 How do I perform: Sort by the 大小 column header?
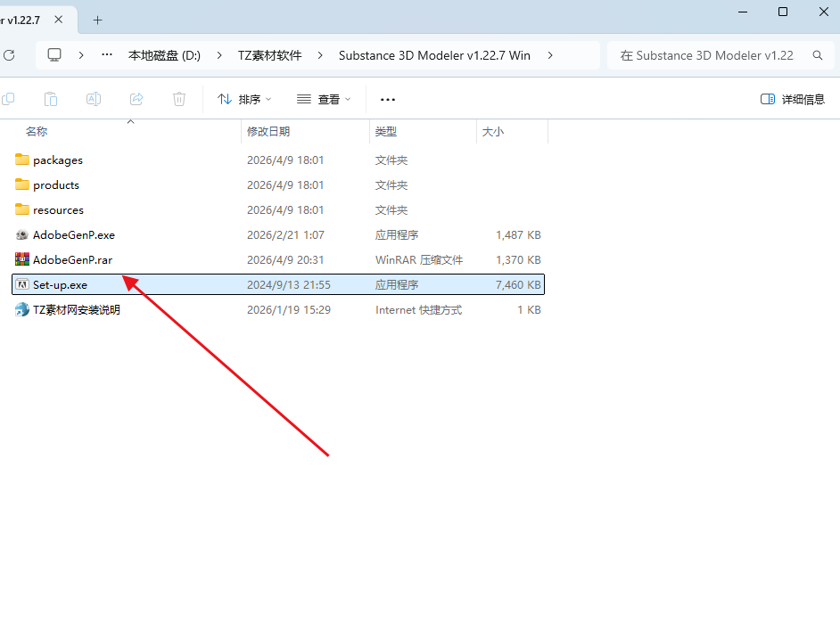click(493, 132)
